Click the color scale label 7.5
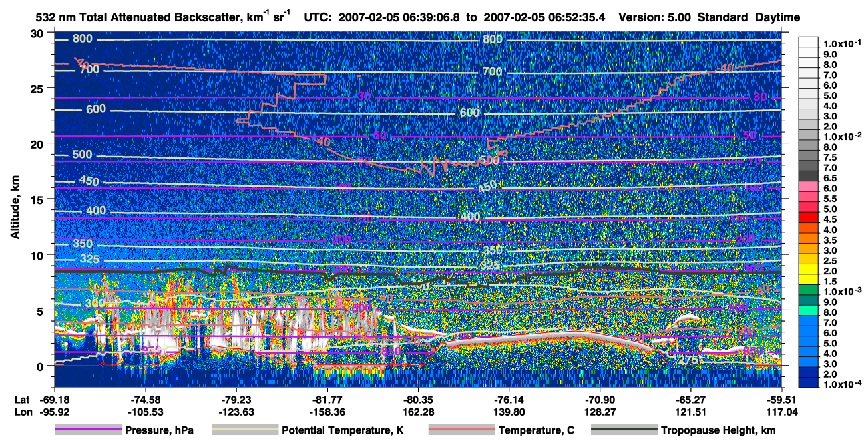Viewport: 868px width, 445px height. [830, 157]
